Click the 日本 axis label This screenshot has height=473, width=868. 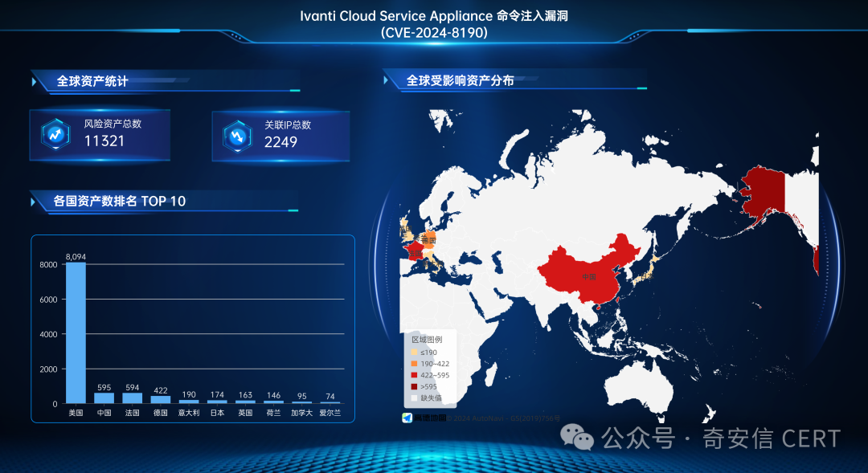217,413
